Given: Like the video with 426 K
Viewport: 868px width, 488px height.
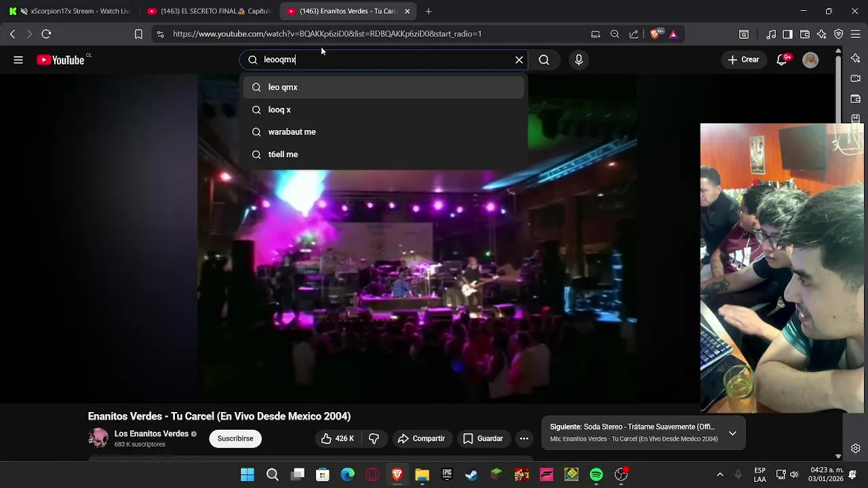Looking at the screenshot, I should click(338, 439).
